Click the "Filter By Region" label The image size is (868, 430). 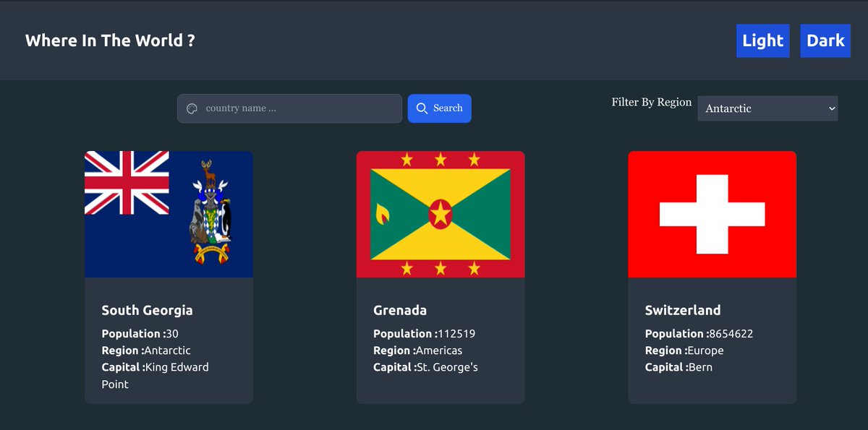tap(652, 102)
